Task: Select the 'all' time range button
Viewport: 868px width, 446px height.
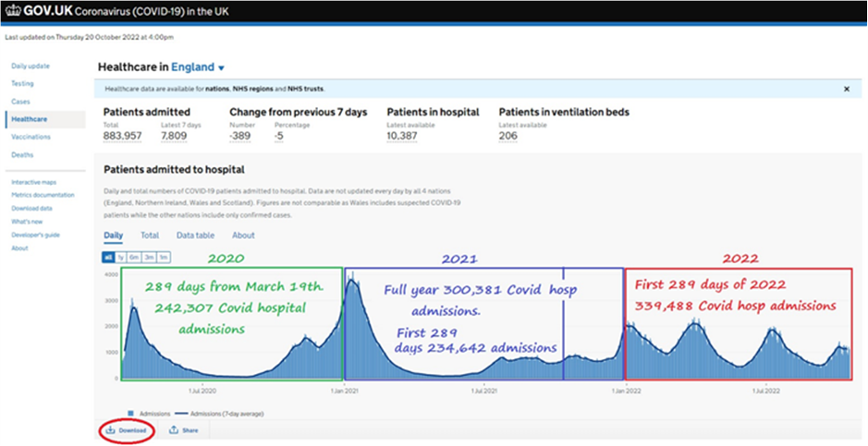Action: 109,257
